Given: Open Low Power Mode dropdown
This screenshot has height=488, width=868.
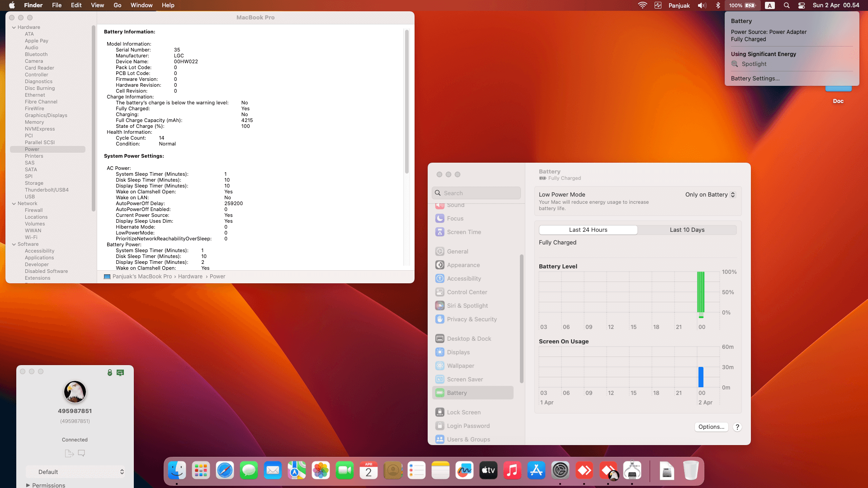Looking at the screenshot, I should click(710, 194).
